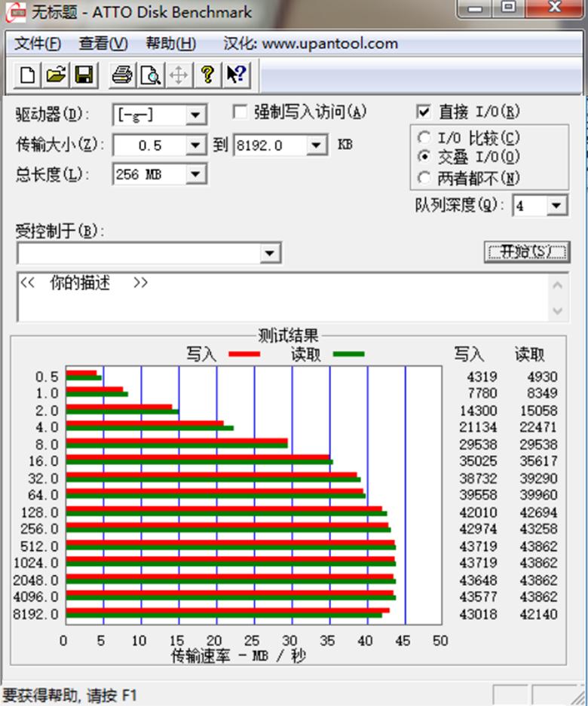Click the 512.0 transfer size row label
Image resolution: width=588 pixels, height=706 pixels.
40,546
